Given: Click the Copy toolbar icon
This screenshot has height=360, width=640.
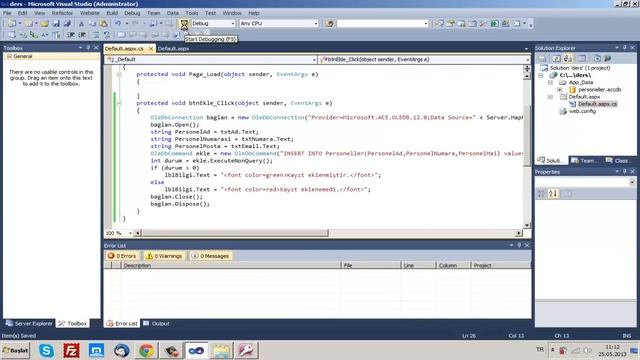Looking at the screenshot, I should coord(93,24).
